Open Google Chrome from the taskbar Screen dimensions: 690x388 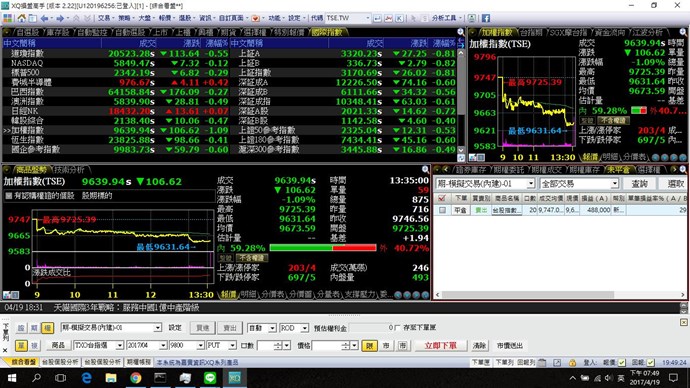pos(136,378)
